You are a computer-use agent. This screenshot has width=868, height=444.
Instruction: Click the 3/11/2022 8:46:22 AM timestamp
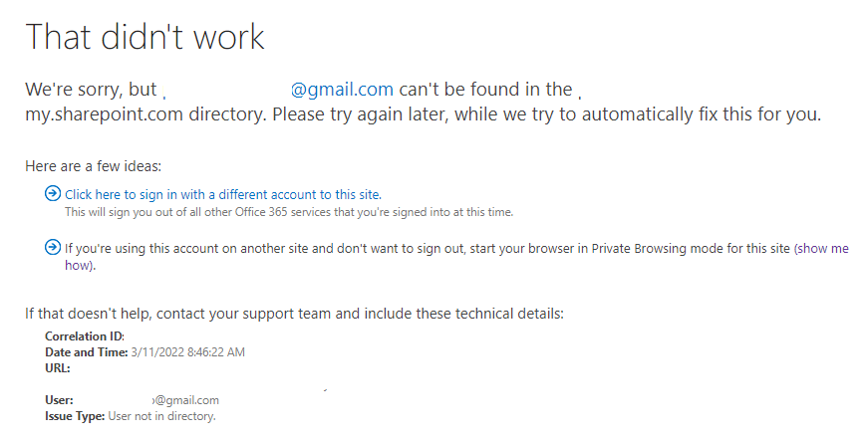click(187, 352)
